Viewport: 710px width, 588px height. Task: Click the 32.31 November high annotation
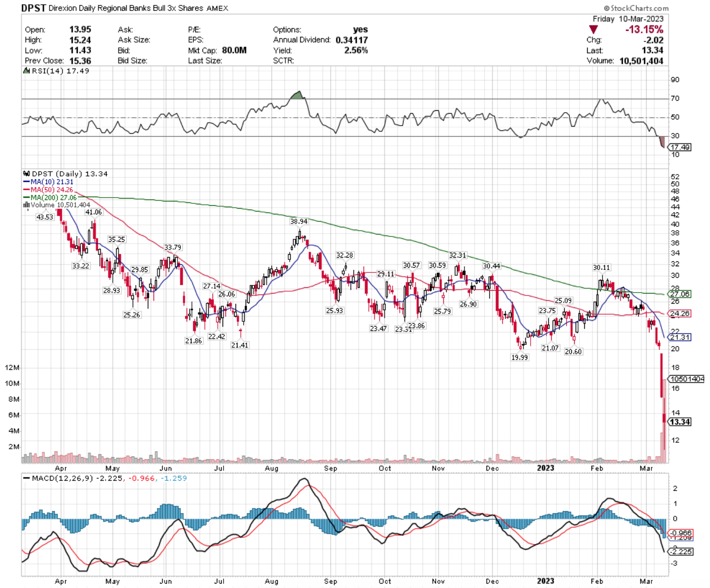click(458, 255)
